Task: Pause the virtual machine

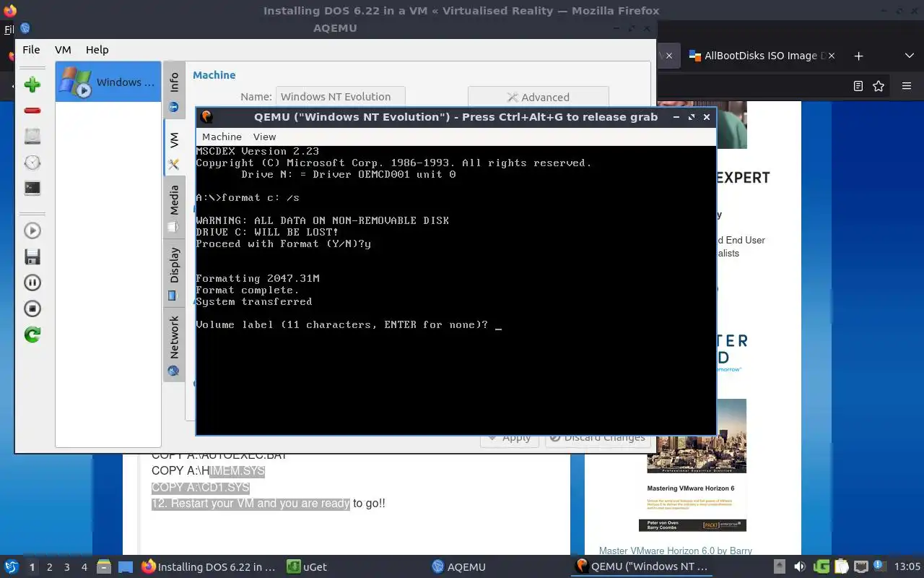Action: click(32, 282)
